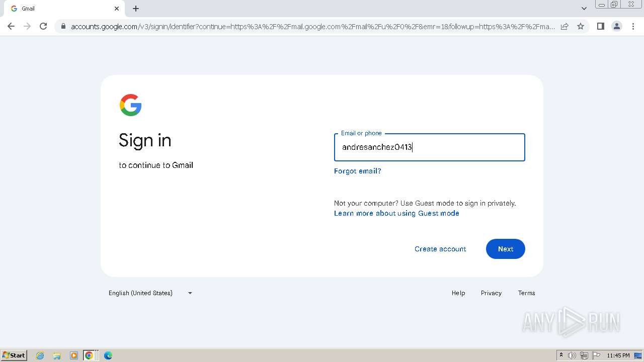The image size is (644, 362).
Task: Click the Google logo
Action: 130,105
